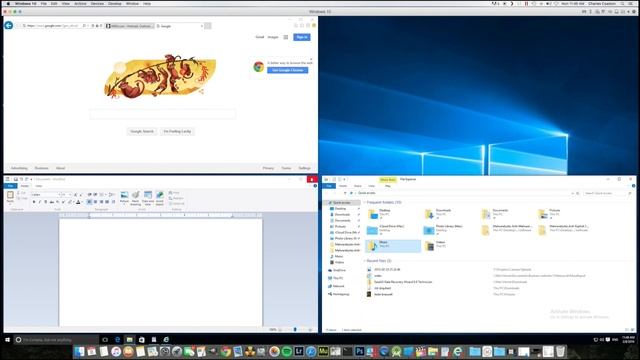The image size is (640, 360).
Task: Click the I'm Feeling Lucky button
Action: pos(177,131)
